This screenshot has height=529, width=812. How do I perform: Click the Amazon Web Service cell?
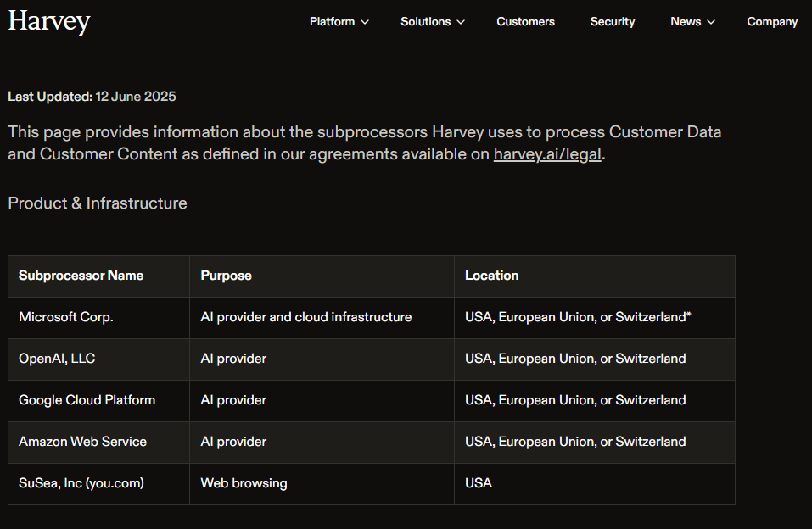pos(99,442)
